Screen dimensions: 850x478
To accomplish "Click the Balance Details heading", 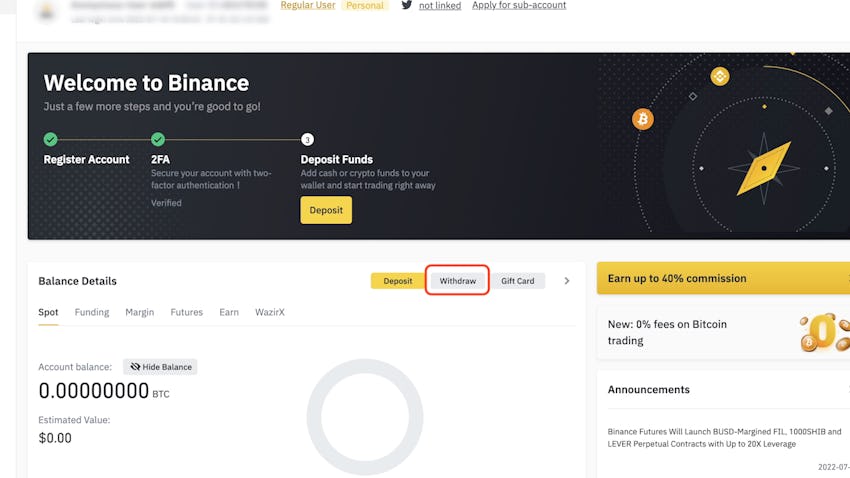I will pos(78,281).
